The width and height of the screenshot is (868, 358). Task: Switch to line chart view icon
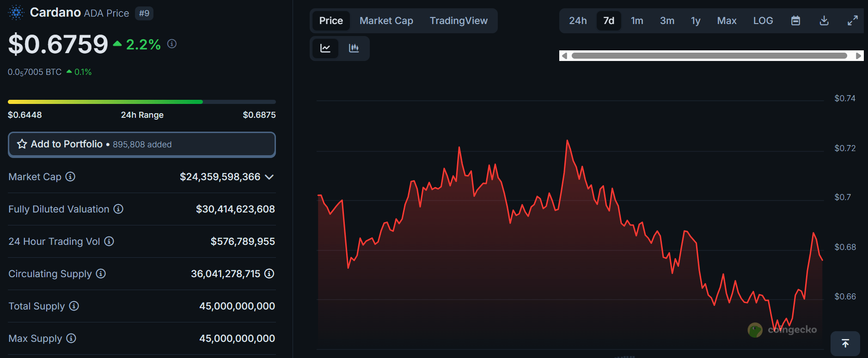pos(325,48)
